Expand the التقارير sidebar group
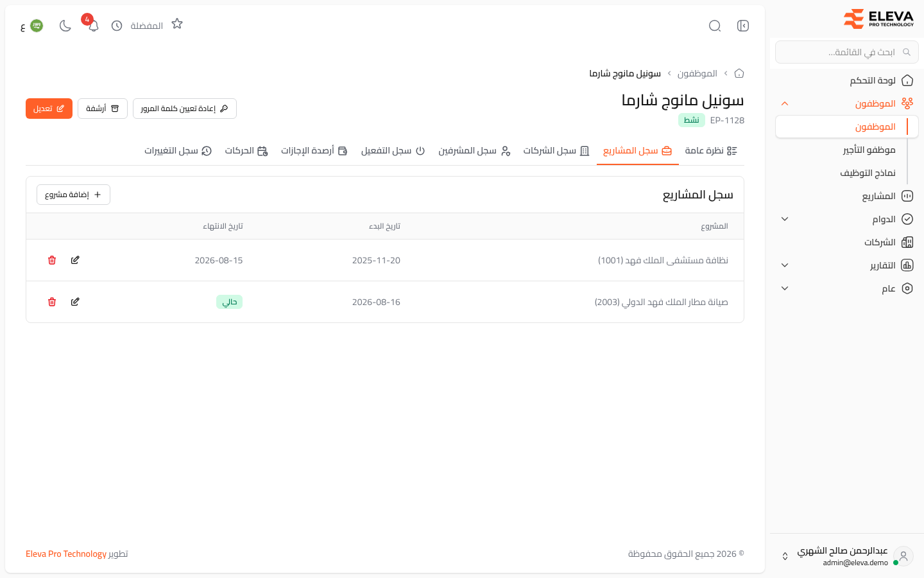This screenshot has width=924, height=578. tap(784, 265)
